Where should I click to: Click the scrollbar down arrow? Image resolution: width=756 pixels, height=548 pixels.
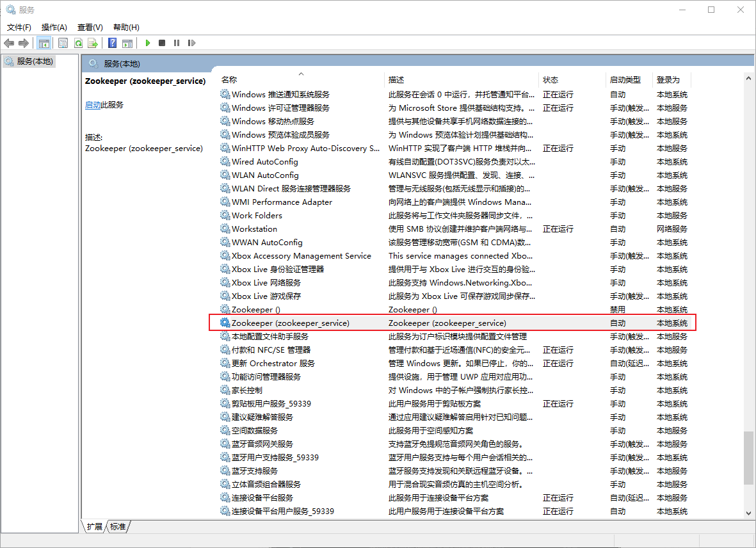coord(748,514)
